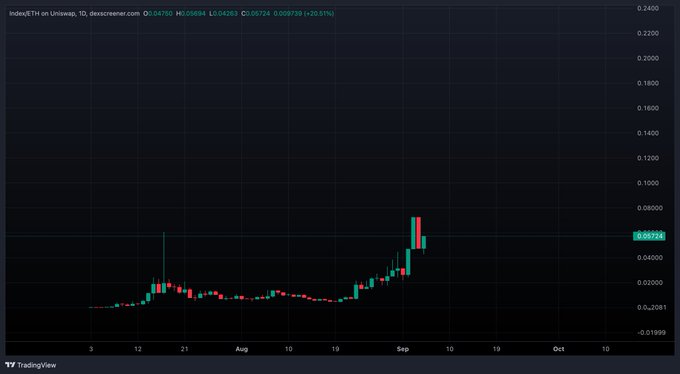Click the low value L0.04263
This screenshot has height=374, width=680.
[x=223, y=13]
